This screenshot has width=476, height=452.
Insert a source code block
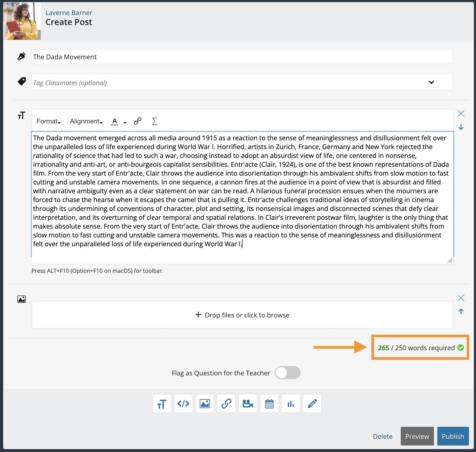click(x=183, y=403)
